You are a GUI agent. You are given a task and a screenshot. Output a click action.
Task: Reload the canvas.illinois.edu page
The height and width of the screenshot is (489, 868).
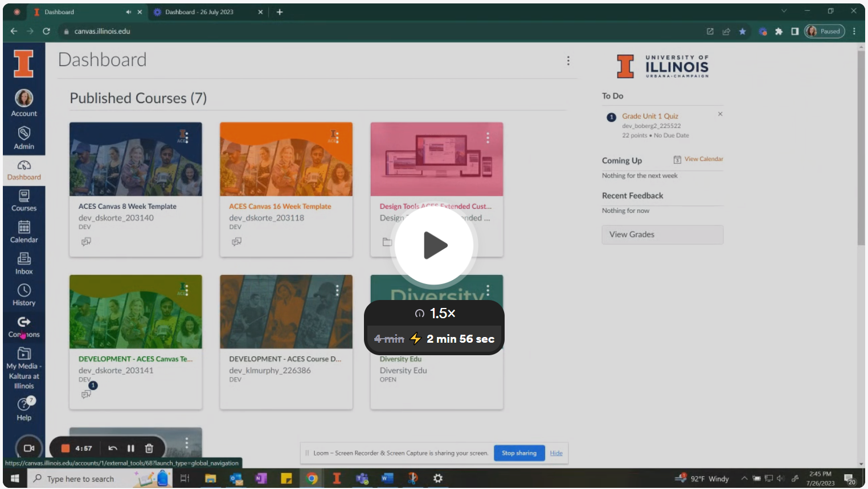(x=47, y=31)
